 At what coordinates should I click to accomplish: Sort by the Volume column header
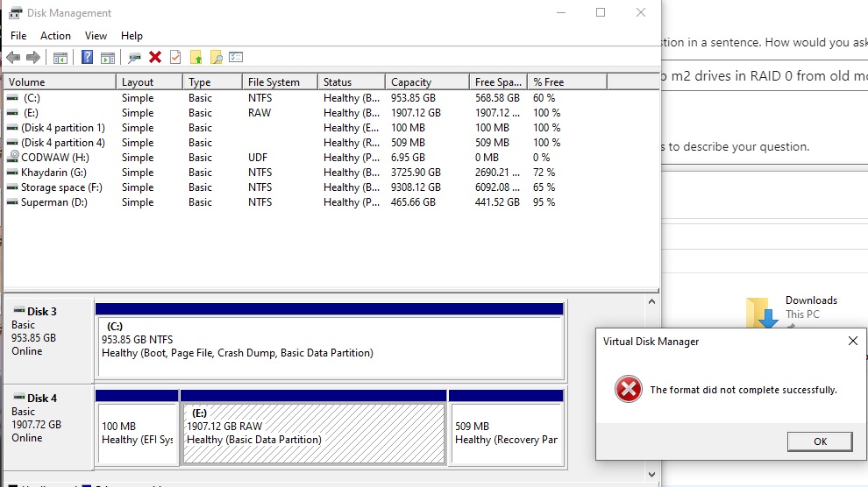point(60,81)
